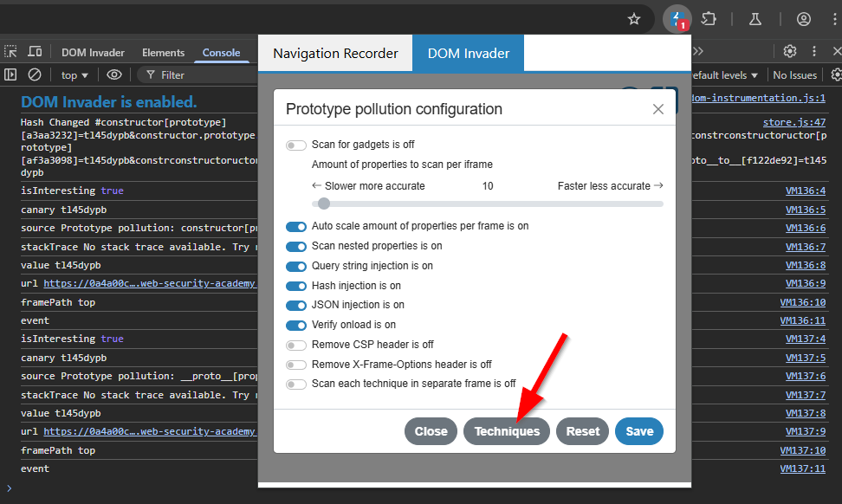The image size is (842, 504).
Task: Toggle Remove X-Frame-Options header switch
Action: [296, 365]
